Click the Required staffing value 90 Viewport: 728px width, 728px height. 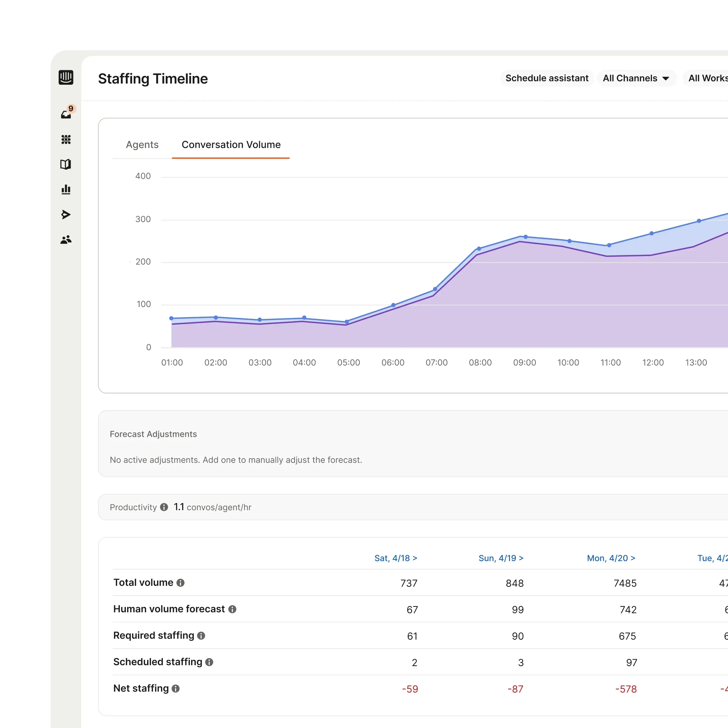[x=518, y=636]
